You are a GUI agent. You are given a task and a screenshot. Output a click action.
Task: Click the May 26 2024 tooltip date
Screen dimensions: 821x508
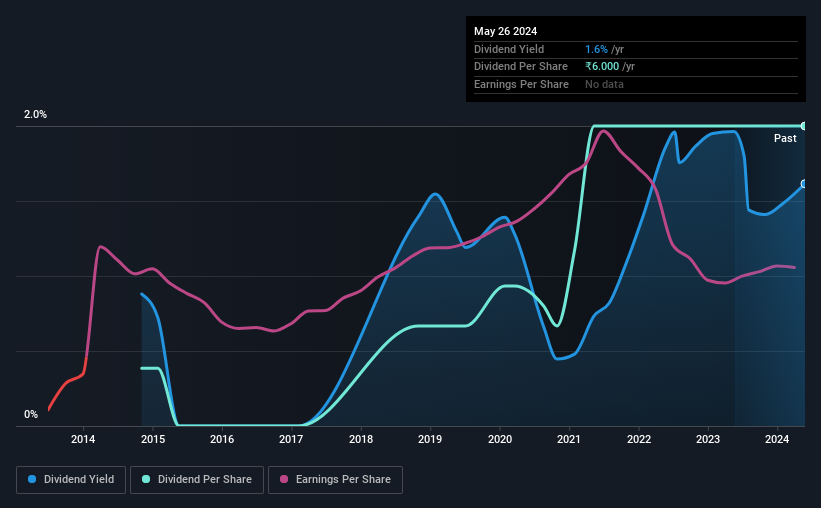pyautogui.click(x=505, y=31)
